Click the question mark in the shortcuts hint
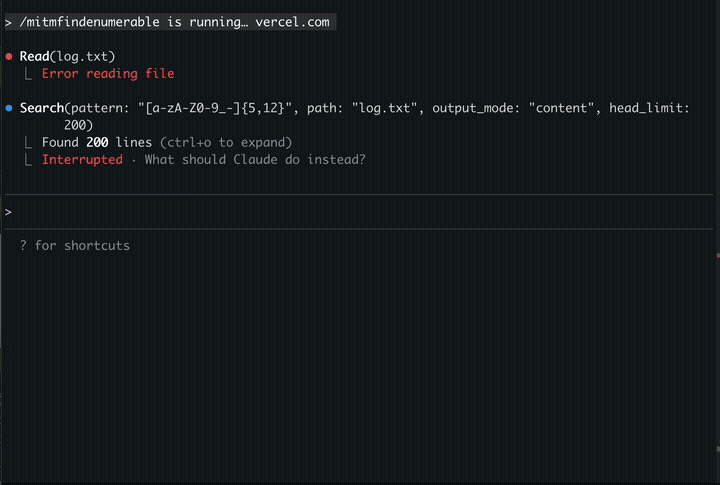 pyautogui.click(x=23, y=245)
